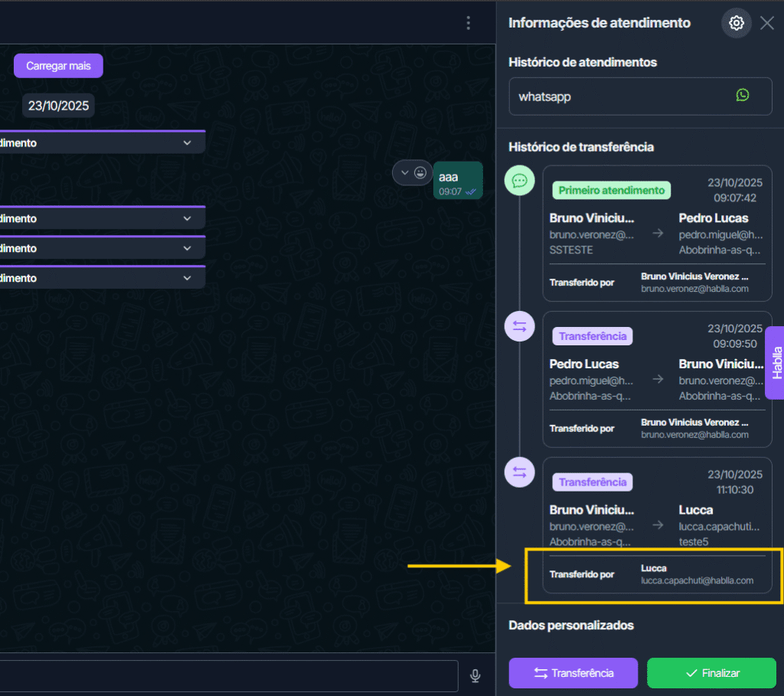Open settings gear in Informações de atendimento
The height and width of the screenshot is (696, 784).
[736, 23]
